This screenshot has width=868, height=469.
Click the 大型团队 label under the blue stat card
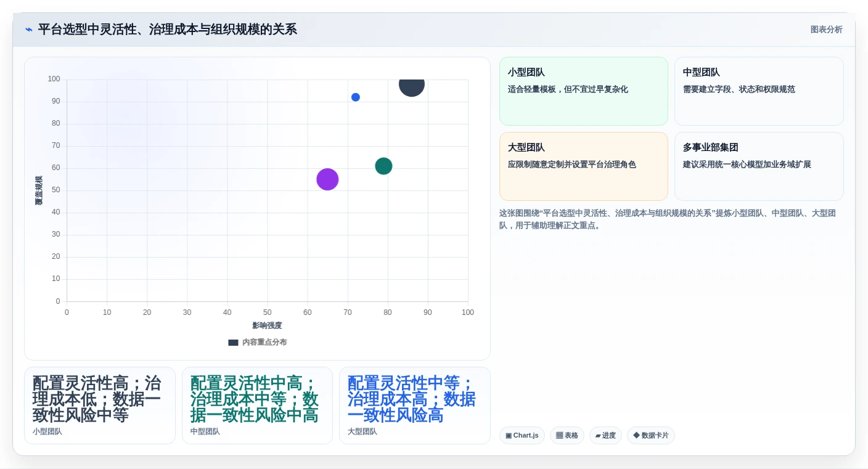362,431
